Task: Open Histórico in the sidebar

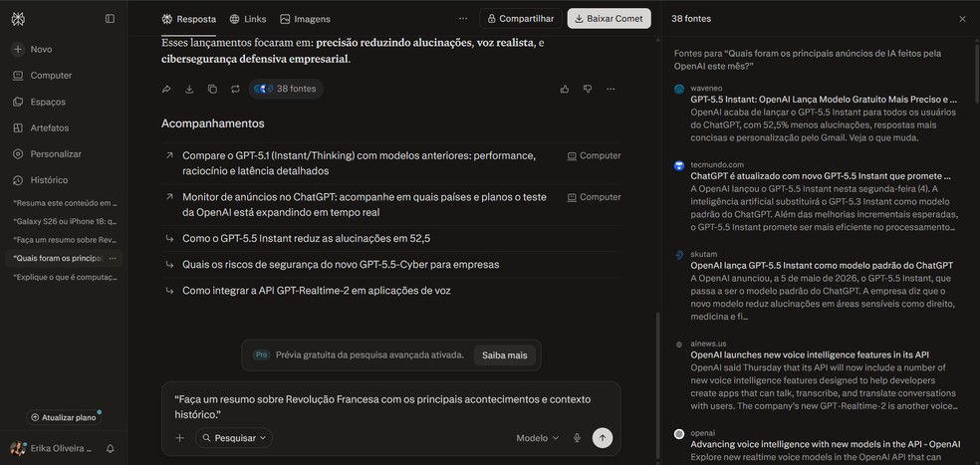Action: click(41, 180)
